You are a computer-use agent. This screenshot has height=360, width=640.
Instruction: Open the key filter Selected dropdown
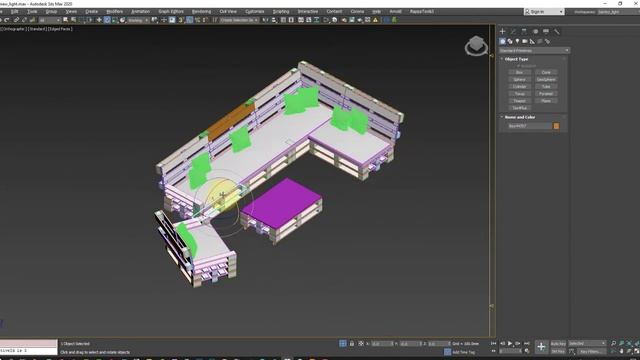pos(587,344)
